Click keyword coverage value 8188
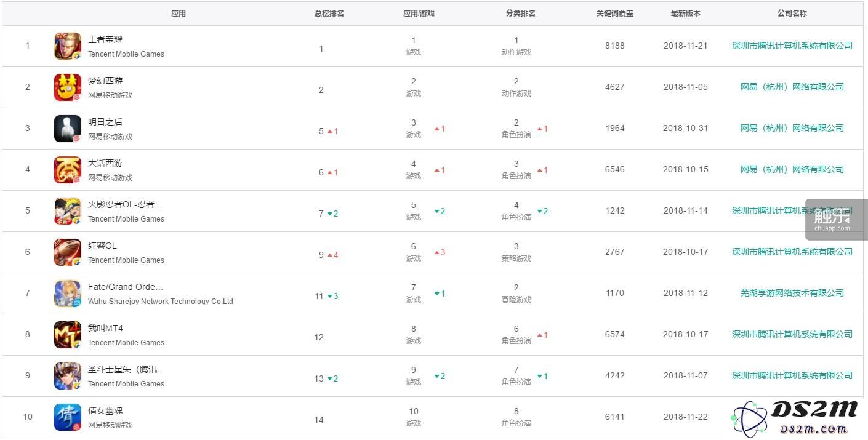868x440 pixels. click(x=614, y=46)
